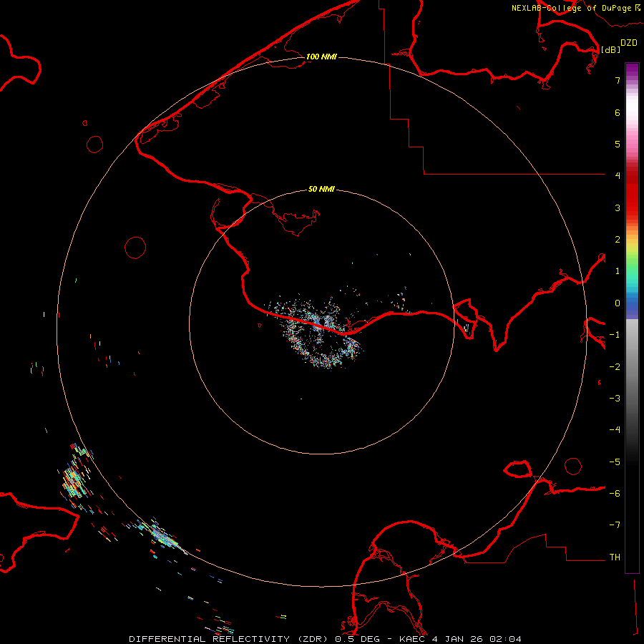Click the 5 value on the color scale
Viewport: 644px width, 644px height.
tap(618, 144)
